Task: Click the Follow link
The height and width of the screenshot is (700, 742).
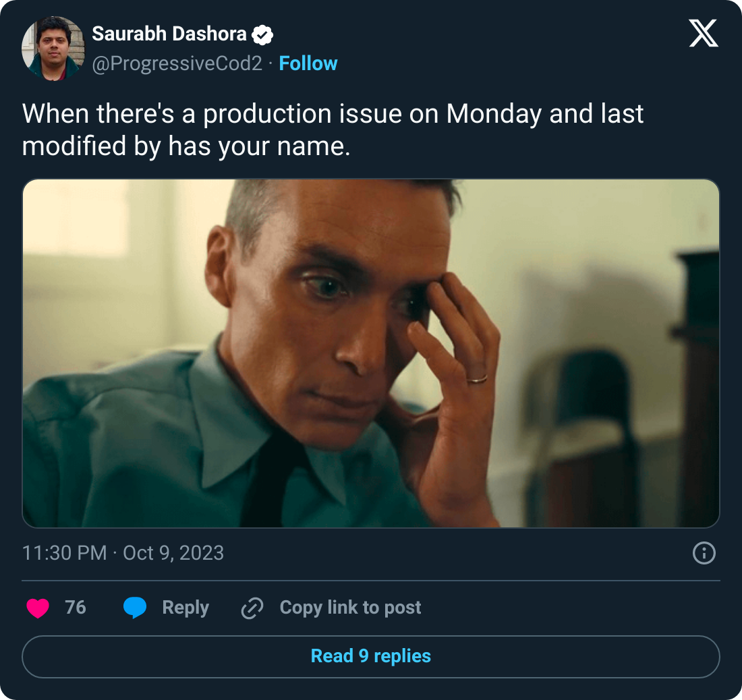Action: point(308,63)
